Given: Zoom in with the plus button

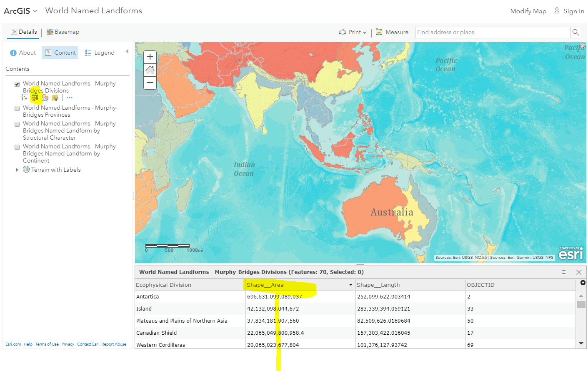Looking at the screenshot, I should (x=150, y=57).
